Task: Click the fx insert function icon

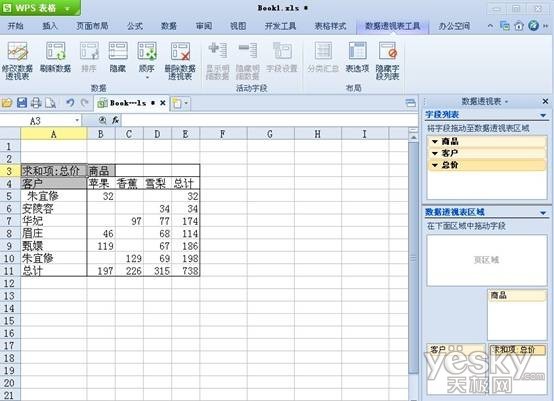Action: click(x=115, y=120)
